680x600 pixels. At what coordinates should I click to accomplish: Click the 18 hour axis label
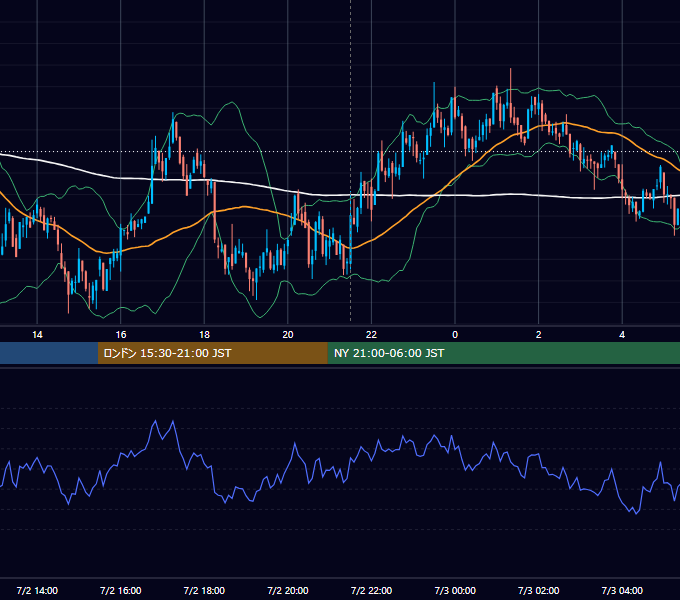pos(204,335)
